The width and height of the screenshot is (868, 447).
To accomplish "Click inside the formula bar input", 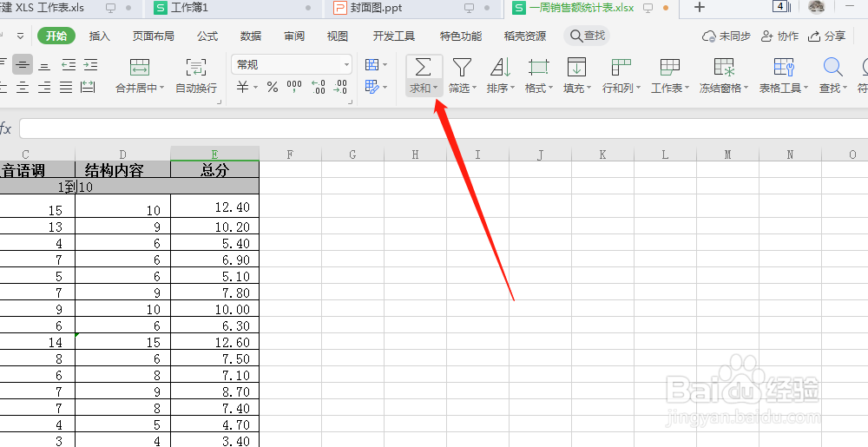I will tap(444, 129).
